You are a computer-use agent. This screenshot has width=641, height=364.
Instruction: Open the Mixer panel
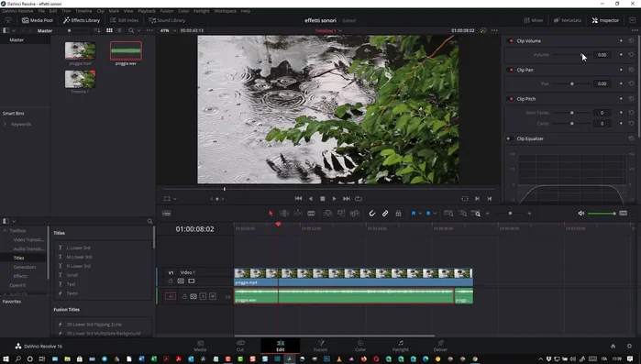(x=534, y=20)
